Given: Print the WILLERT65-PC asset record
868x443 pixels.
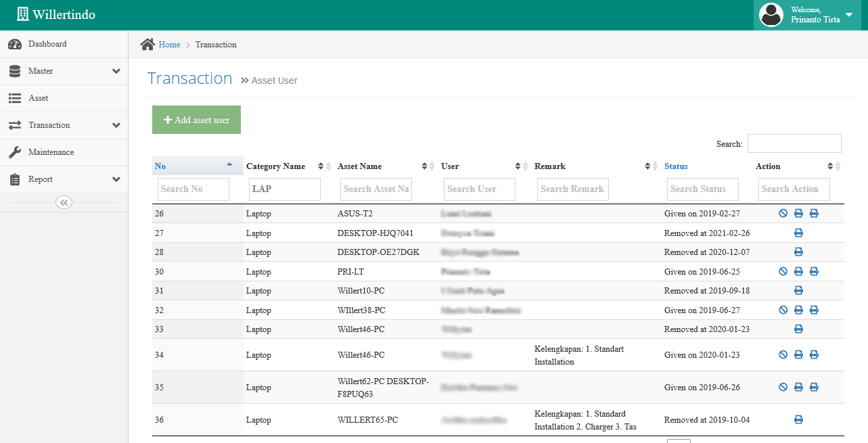Looking at the screenshot, I should 798,420.
